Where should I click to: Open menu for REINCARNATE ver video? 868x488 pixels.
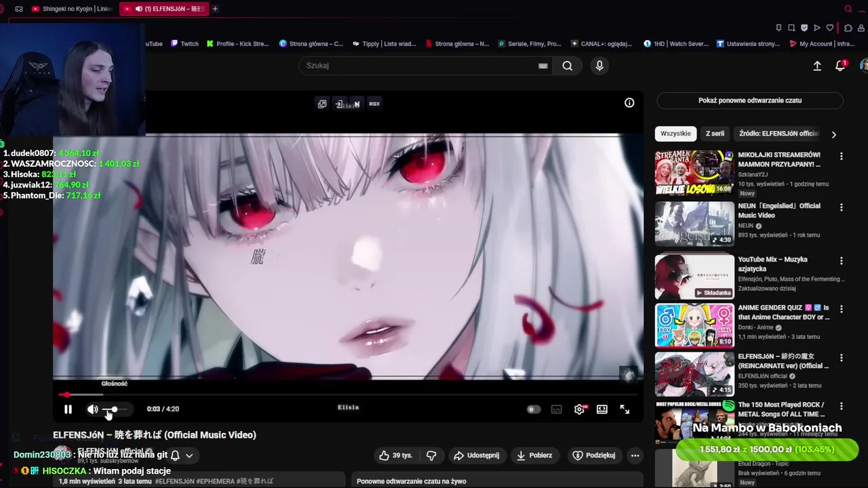click(x=842, y=358)
